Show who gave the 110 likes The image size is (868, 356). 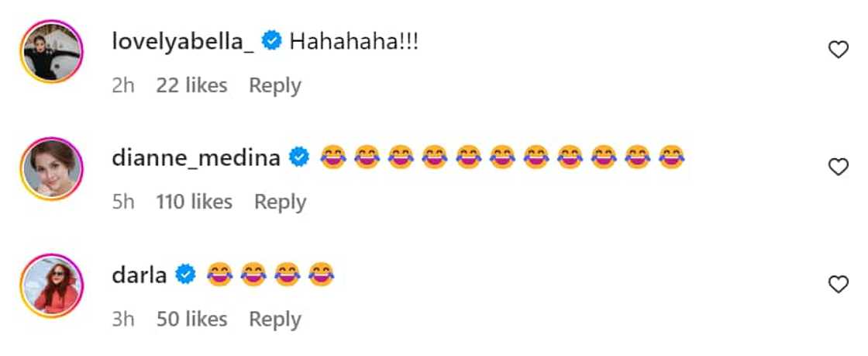coord(194,202)
